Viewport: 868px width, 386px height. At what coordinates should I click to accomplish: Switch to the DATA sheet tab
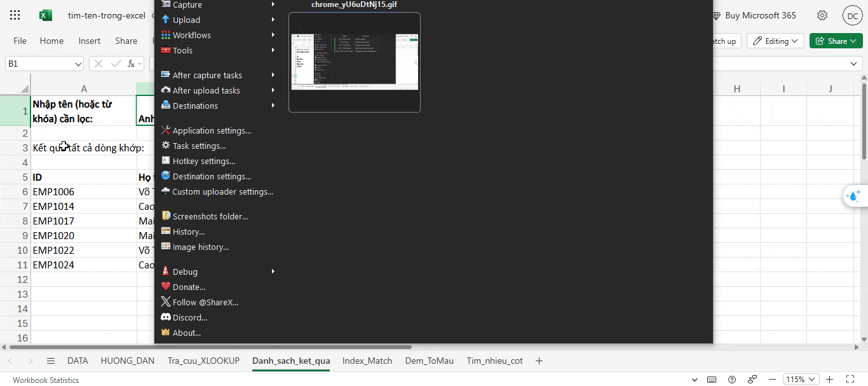click(78, 361)
